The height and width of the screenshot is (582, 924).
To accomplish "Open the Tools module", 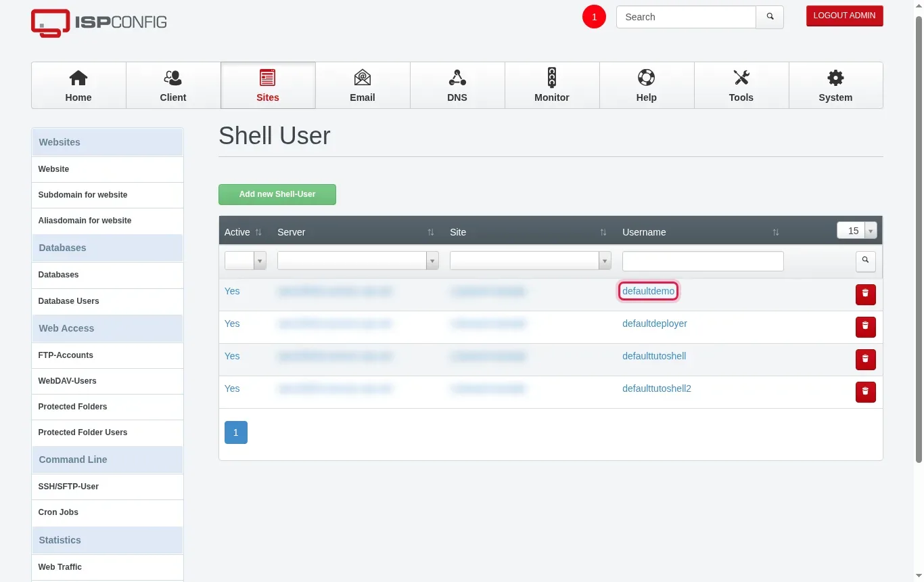I will pyautogui.click(x=741, y=85).
